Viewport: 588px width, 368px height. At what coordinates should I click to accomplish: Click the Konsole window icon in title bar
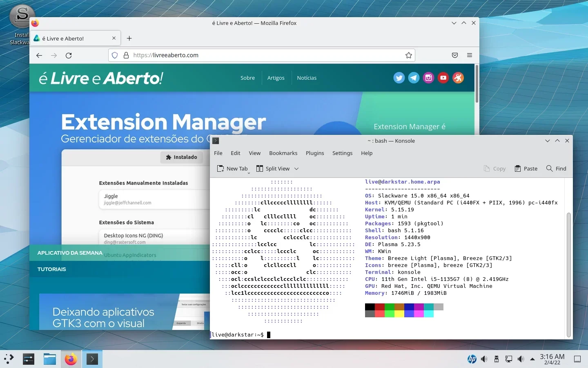216,141
